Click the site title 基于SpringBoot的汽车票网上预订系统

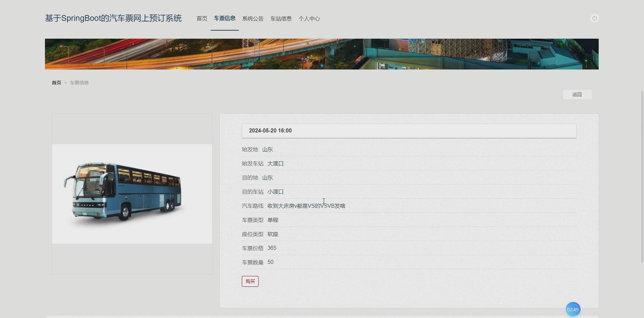pos(113,18)
